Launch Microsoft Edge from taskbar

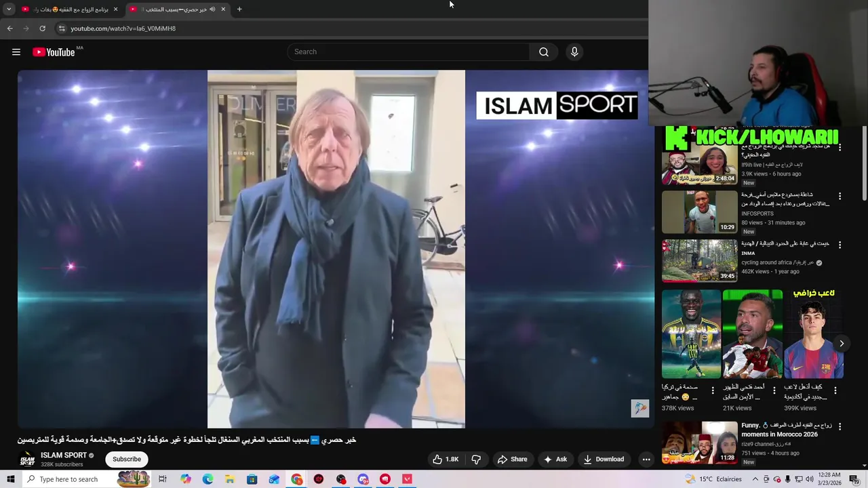208,479
